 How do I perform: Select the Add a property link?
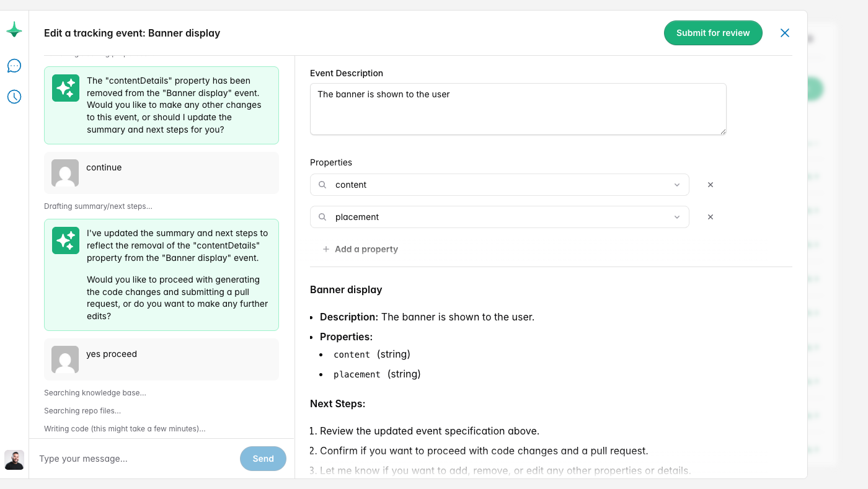[366, 249]
